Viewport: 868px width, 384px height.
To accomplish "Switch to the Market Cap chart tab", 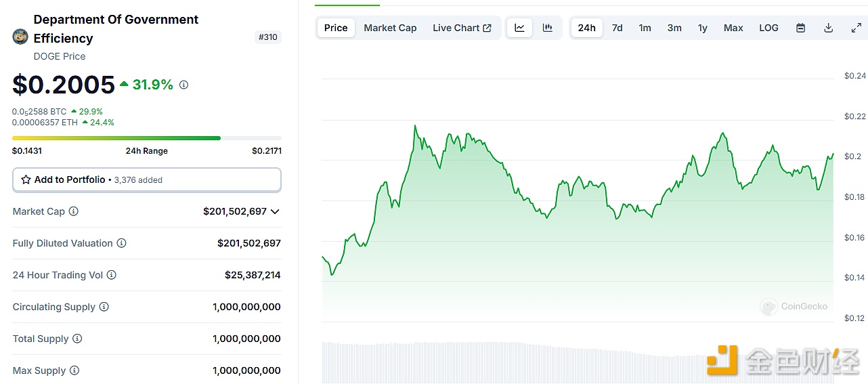I will (x=390, y=28).
